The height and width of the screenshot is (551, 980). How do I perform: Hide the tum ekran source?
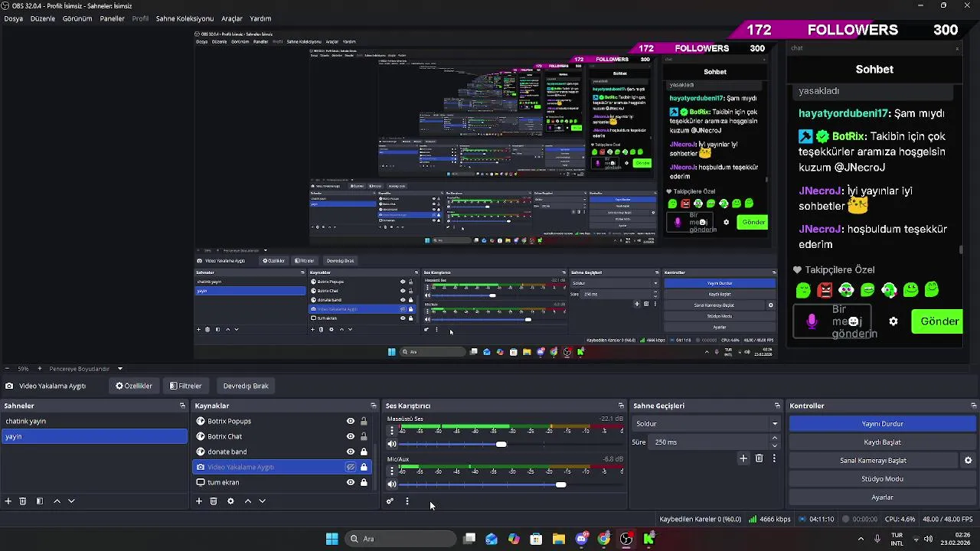[351, 482]
